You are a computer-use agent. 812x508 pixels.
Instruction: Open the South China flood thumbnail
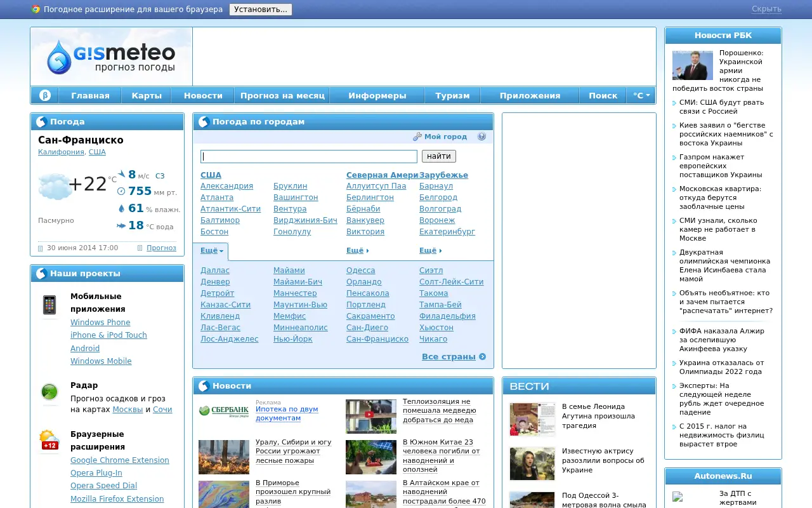pos(371,457)
